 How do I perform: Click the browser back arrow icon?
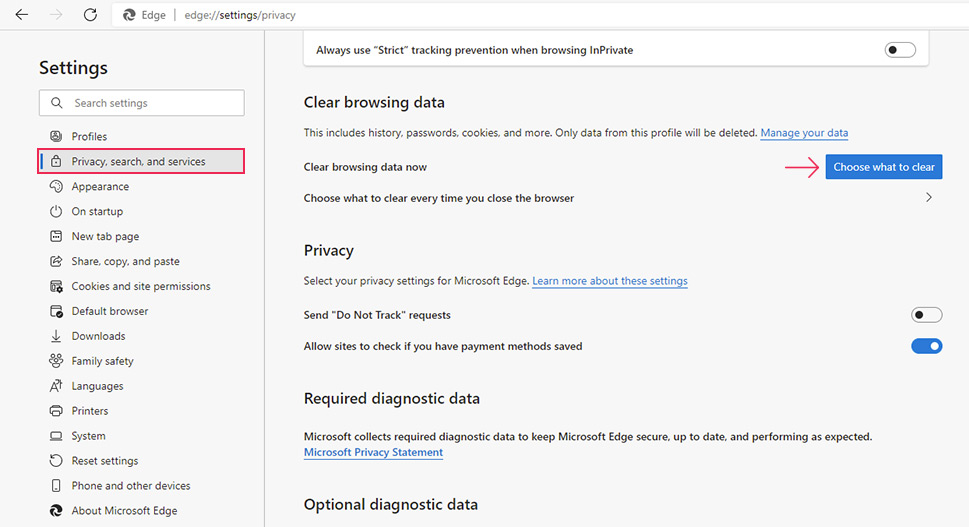22,15
